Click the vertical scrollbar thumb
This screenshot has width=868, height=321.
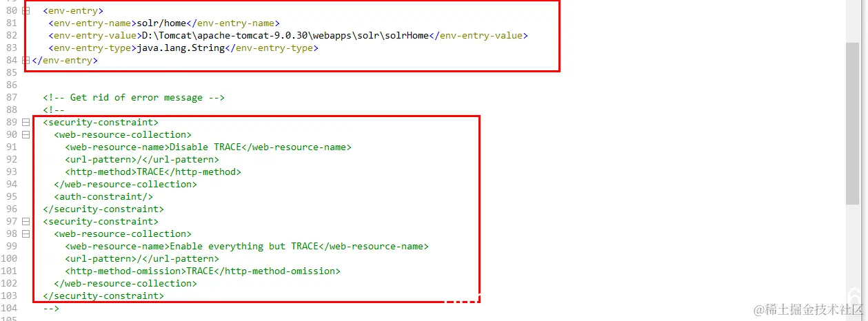tap(852, 123)
